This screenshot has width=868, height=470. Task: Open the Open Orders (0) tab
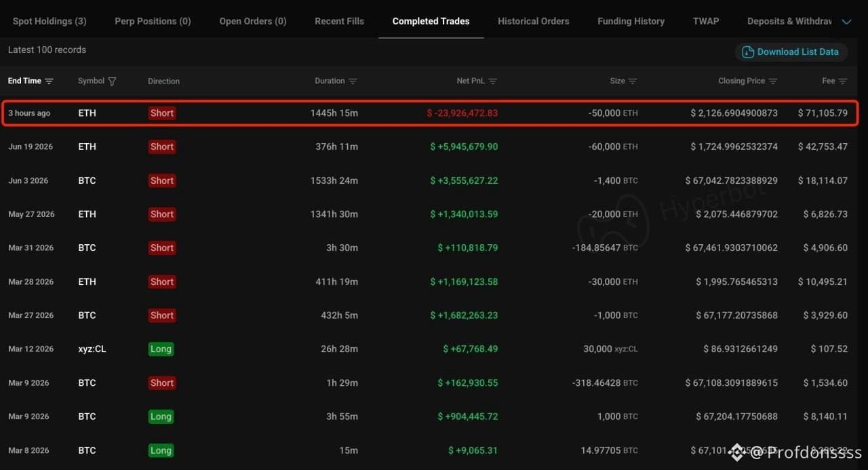point(253,21)
